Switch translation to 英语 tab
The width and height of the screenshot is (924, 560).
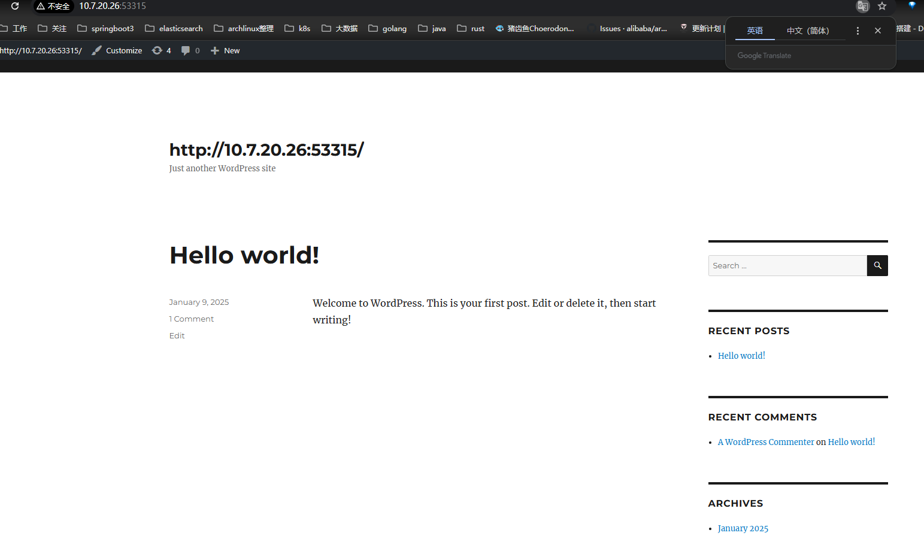point(755,31)
